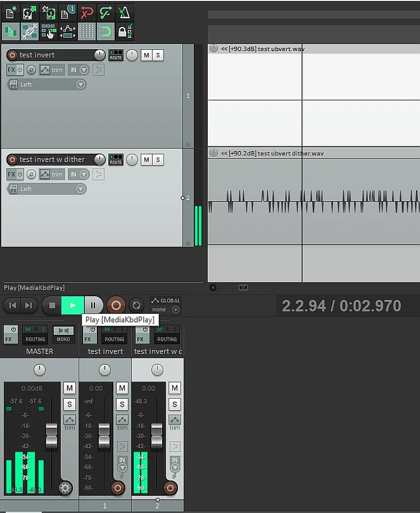
Task: Go to project start transport button
Action: (x=13, y=305)
